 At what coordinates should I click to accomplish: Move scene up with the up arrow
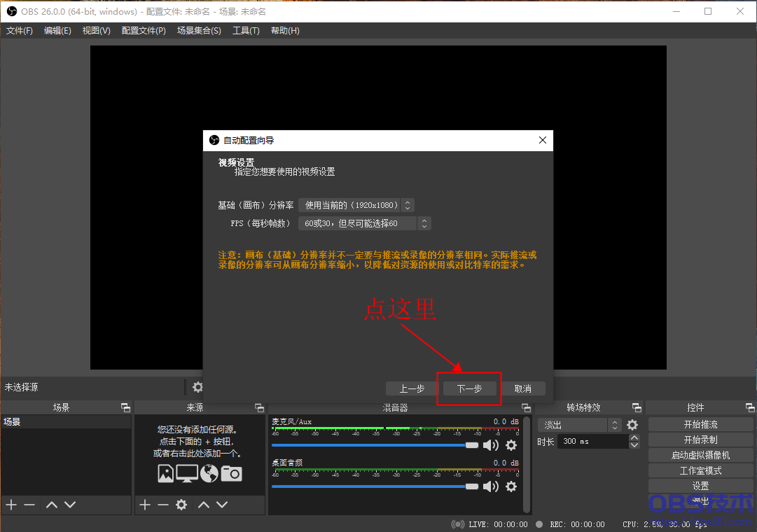point(52,505)
